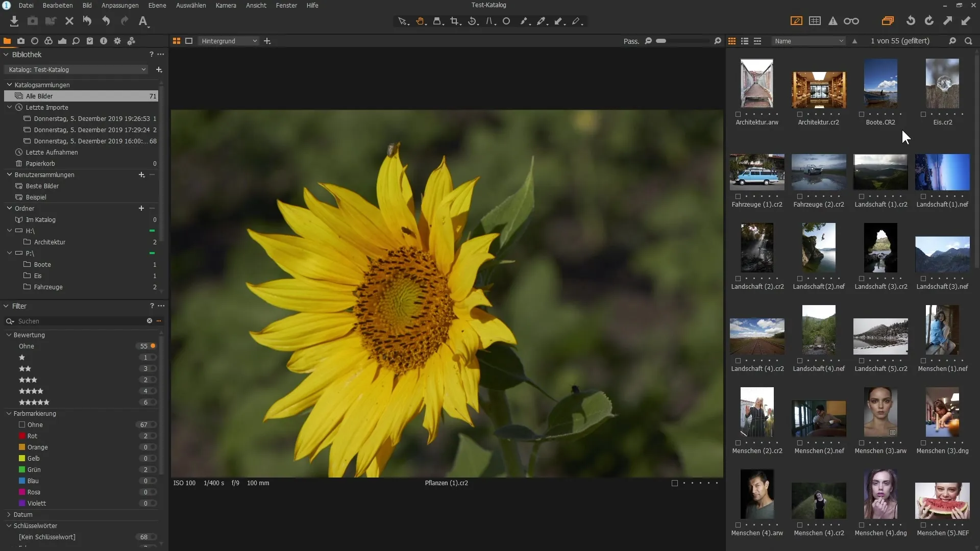
Task: Expand the Datum filter group
Action: click(x=9, y=514)
